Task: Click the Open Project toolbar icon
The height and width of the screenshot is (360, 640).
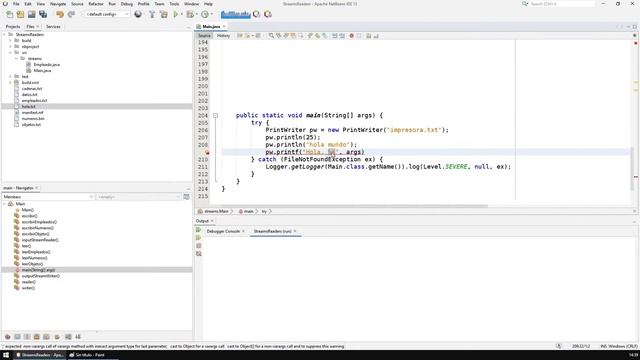Action: [x=31, y=14]
